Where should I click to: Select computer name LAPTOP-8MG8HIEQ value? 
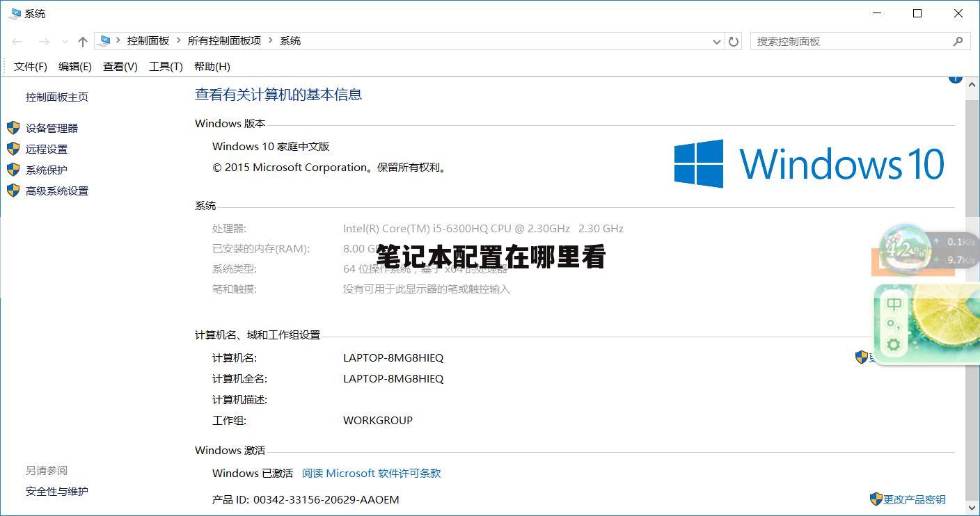pyautogui.click(x=393, y=357)
